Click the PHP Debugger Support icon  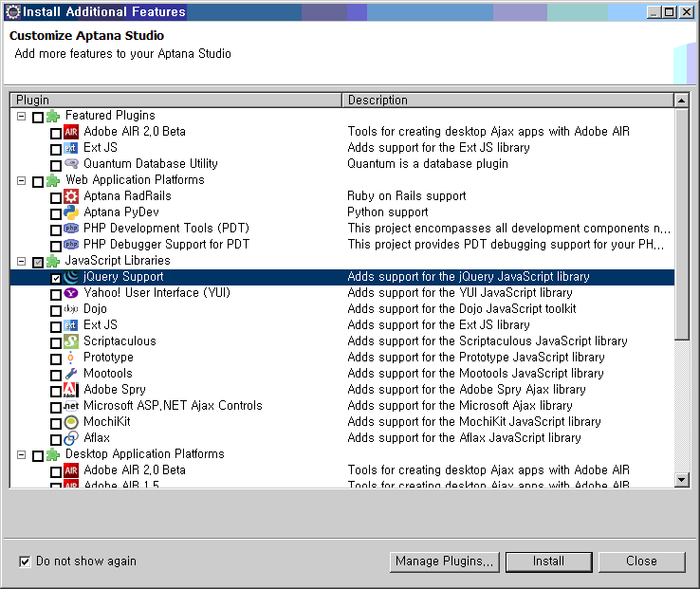71,245
